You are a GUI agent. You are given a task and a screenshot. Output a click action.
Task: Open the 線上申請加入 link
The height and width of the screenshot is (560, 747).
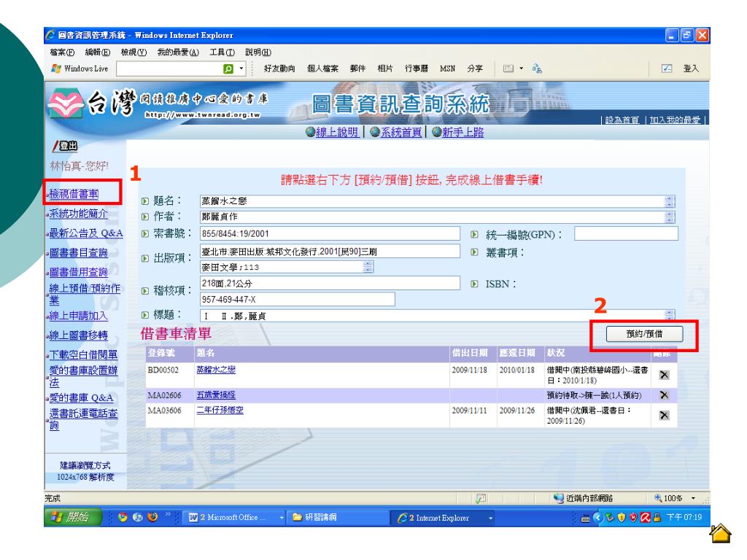79,315
